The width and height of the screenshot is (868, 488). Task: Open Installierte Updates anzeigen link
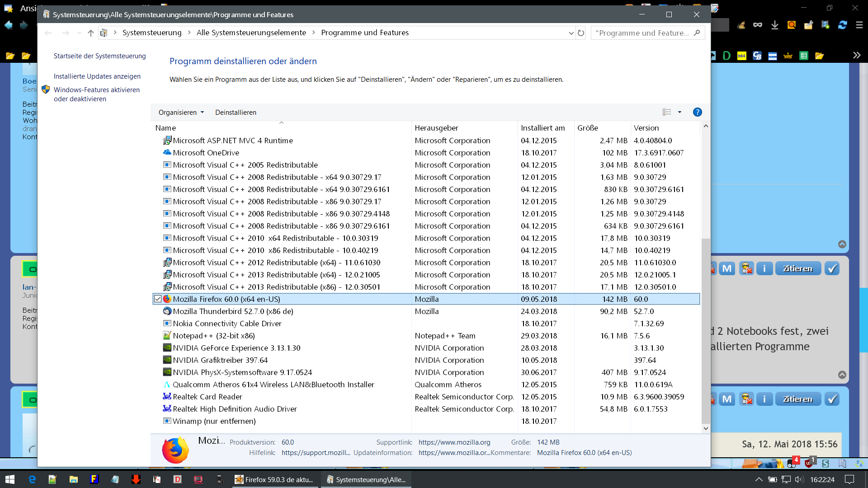tap(97, 76)
